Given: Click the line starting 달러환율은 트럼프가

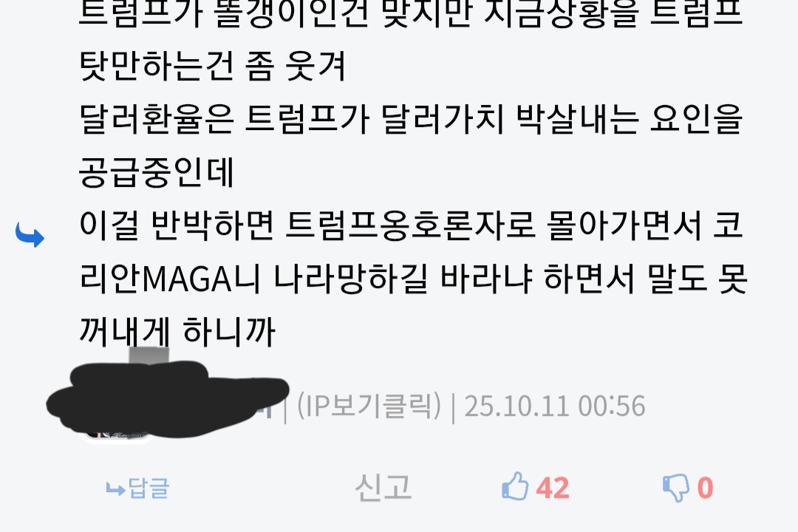Looking at the screenshot, I should (411, 119).
